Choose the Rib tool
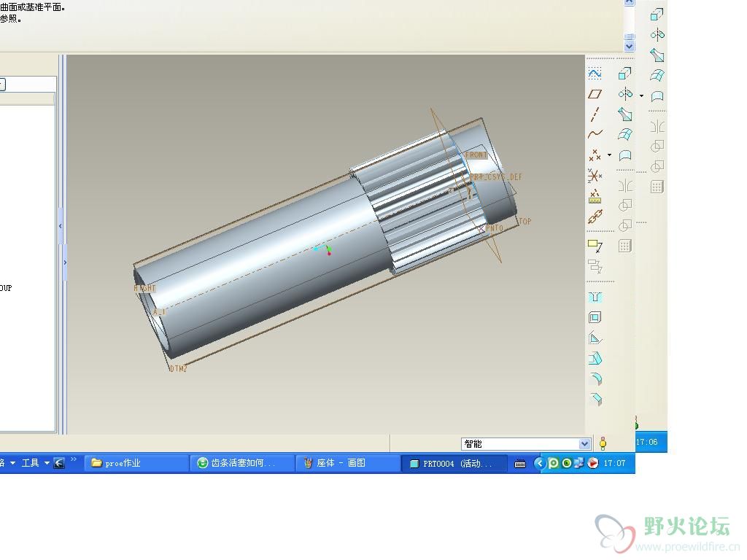The height and width of the screenshot is (560, 747). 595,338
